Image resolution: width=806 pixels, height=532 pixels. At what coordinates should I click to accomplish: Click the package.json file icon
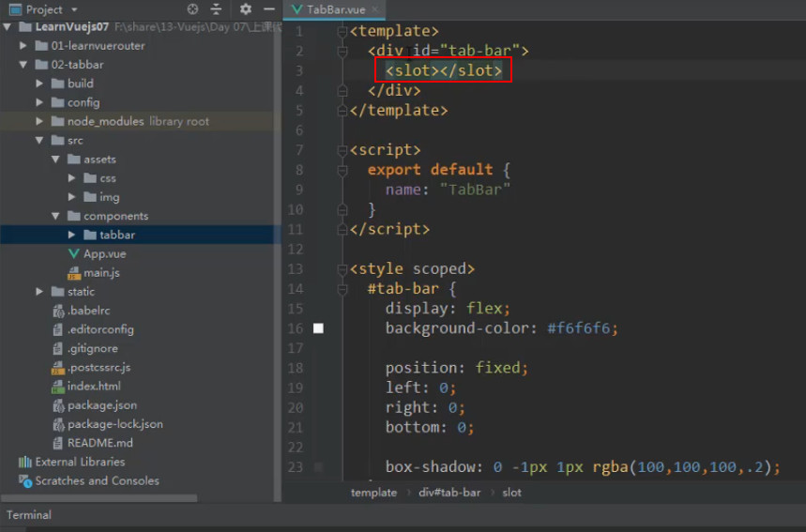tap(58, 405)
